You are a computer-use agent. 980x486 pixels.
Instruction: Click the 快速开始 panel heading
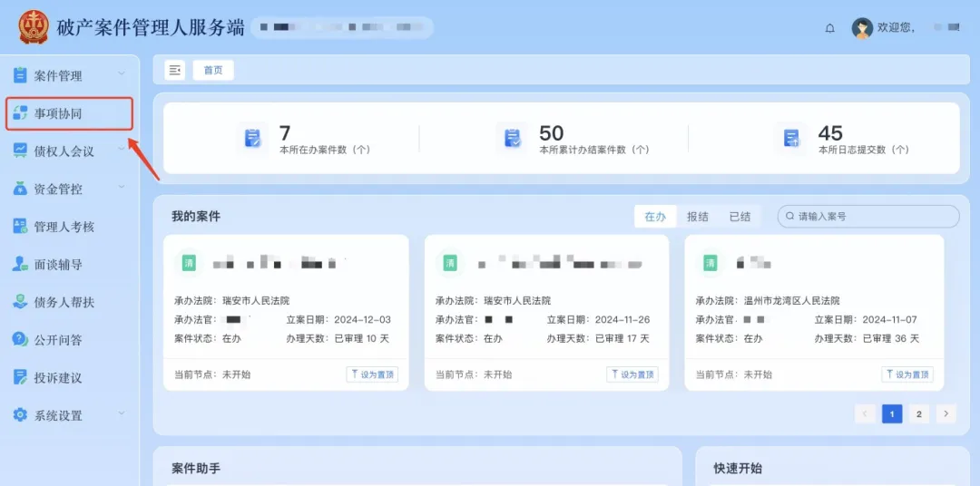(738, 468)
